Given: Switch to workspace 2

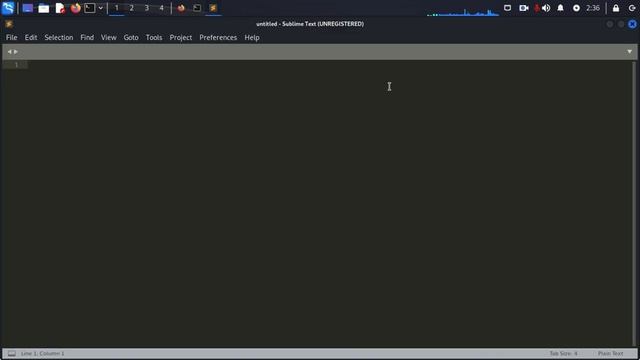Looking at the screenshot, I should pos(131,8).
